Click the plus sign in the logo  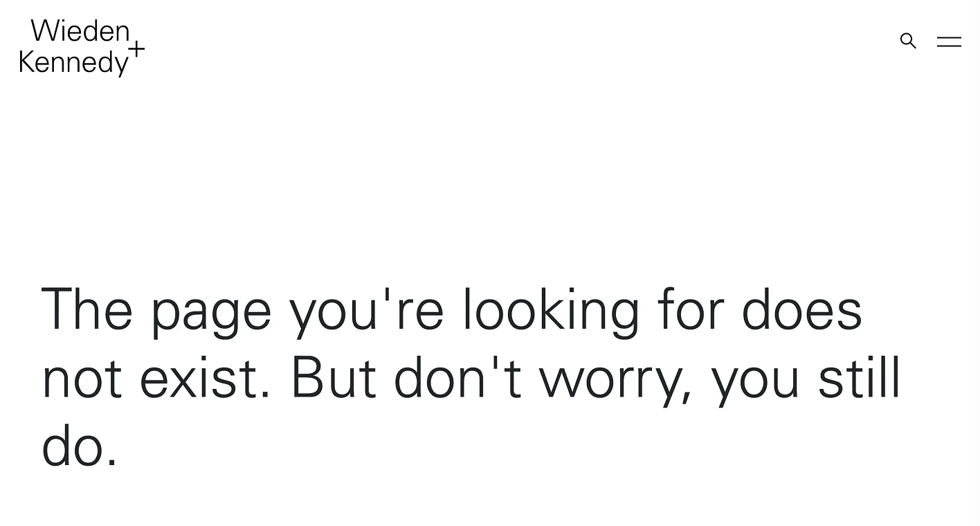pyautogui.click(x=137, y=49)
